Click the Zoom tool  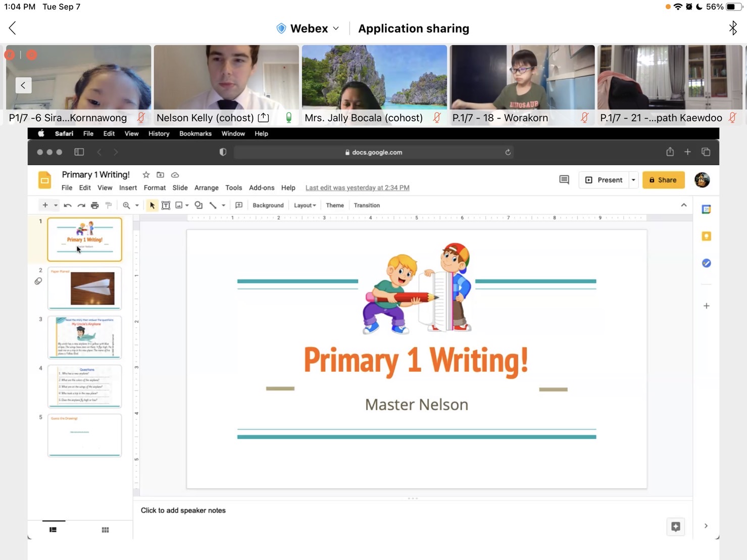[126, 206]
